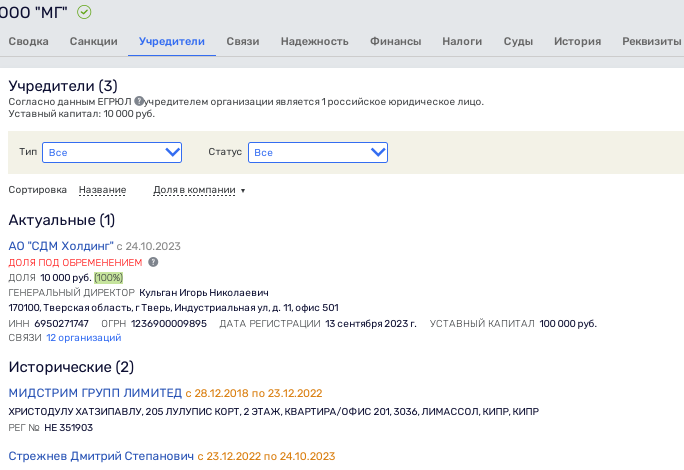The height and width of the screenshot is (470, 684).
Task: Click ИНН value 6950271747
Action: [62, 324]
